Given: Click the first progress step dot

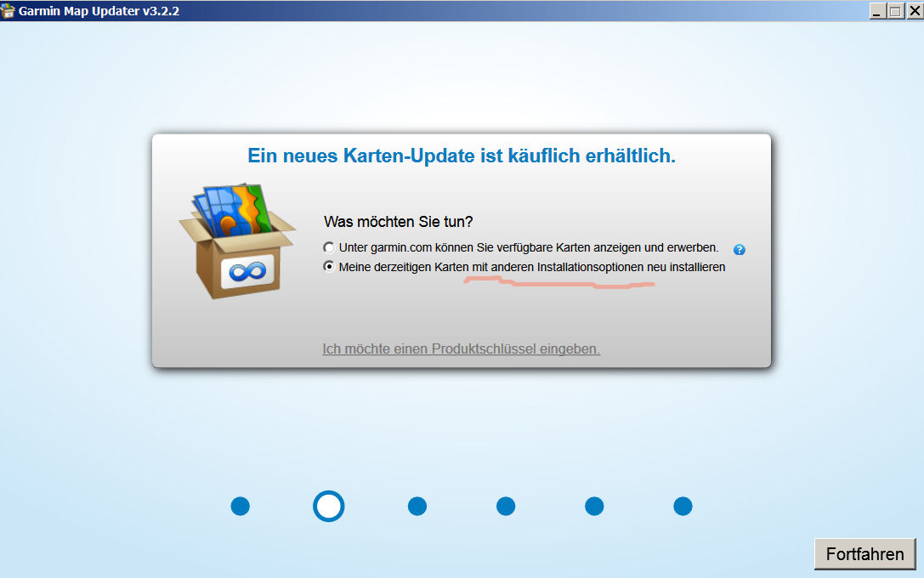Looking at the screenshot, I should (x=241, y=507).
